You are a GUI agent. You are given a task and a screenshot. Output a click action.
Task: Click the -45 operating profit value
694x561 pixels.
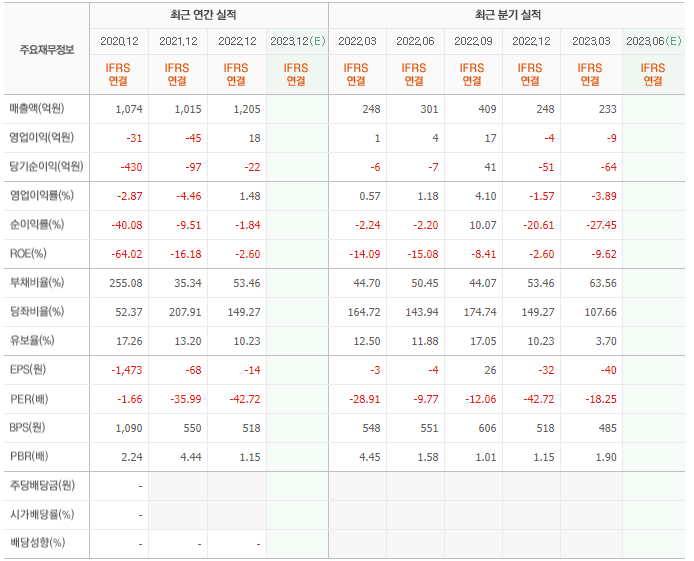[x=193, y=138]
